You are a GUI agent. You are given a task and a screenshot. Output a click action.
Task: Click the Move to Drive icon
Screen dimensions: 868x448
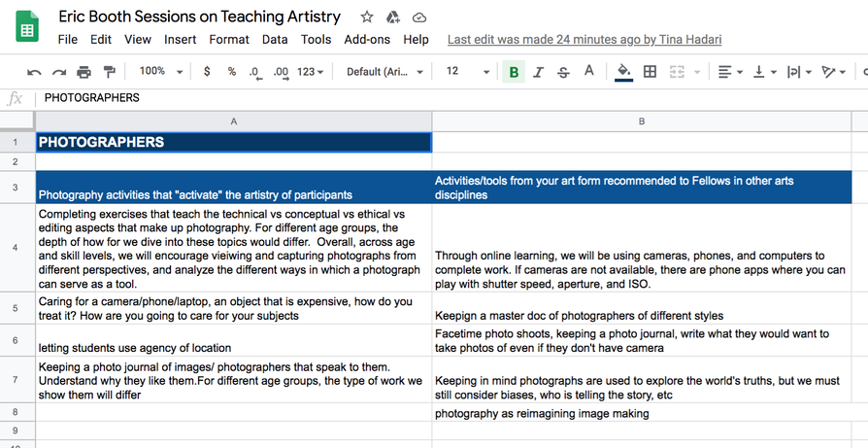[393, 17]
